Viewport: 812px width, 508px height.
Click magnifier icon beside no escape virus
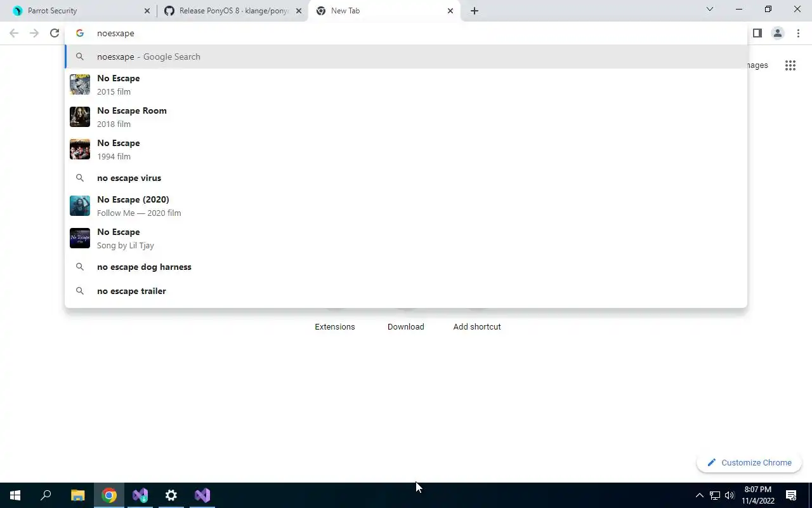coord(80,178)
